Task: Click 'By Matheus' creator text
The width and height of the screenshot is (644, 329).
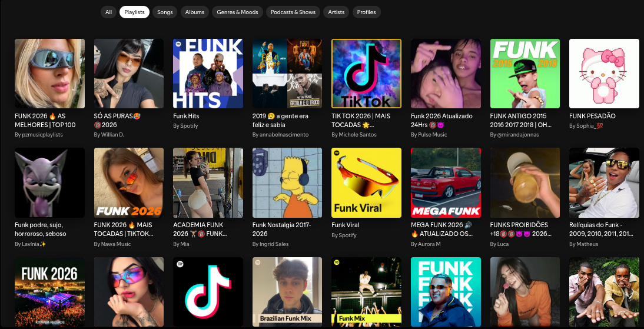Action: pyautogui.click(x=583, y=244)
